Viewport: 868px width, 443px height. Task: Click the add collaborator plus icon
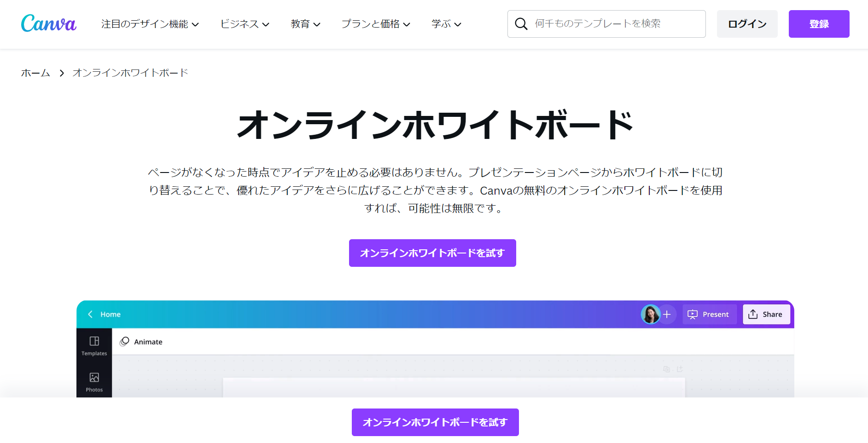(667, 314)
